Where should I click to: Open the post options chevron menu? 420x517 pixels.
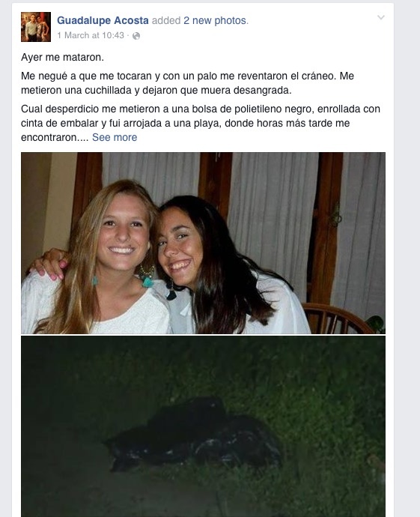coord(381,17)
